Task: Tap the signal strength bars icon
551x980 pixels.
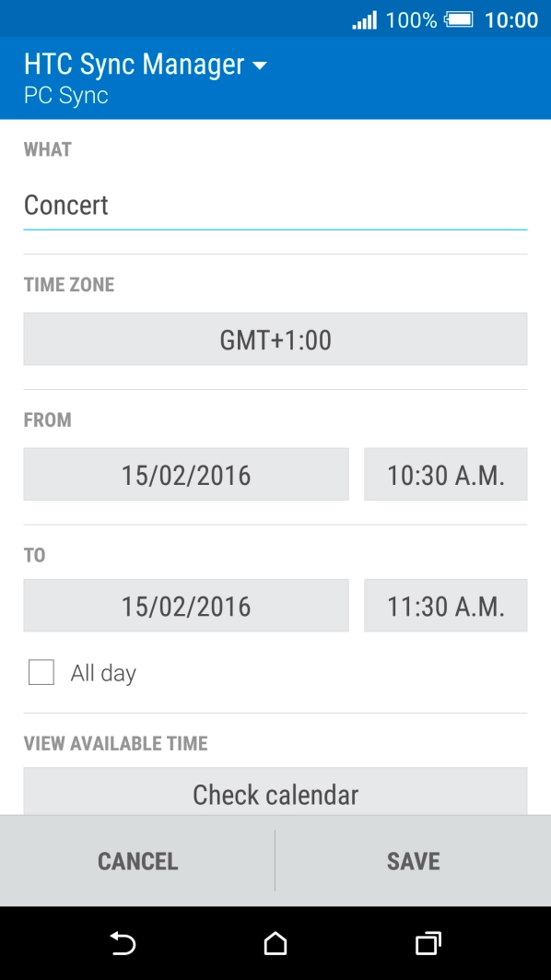Action: [364, 20]
